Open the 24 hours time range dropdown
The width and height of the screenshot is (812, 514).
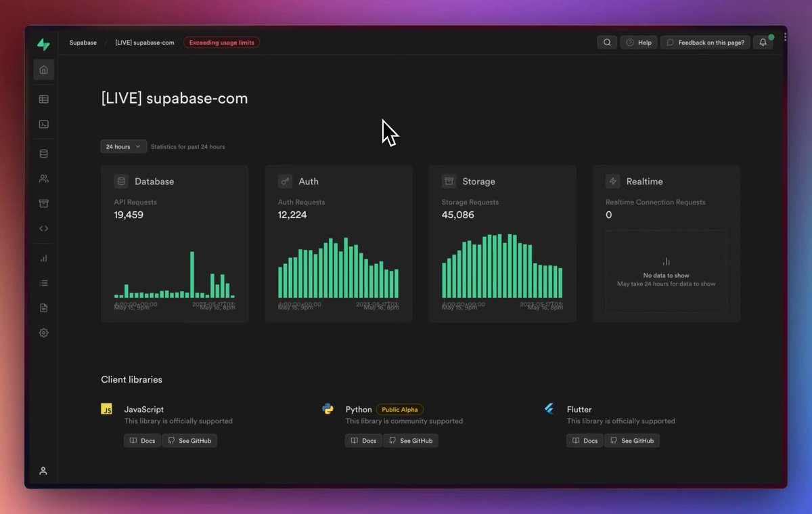(x=123, y=146)
